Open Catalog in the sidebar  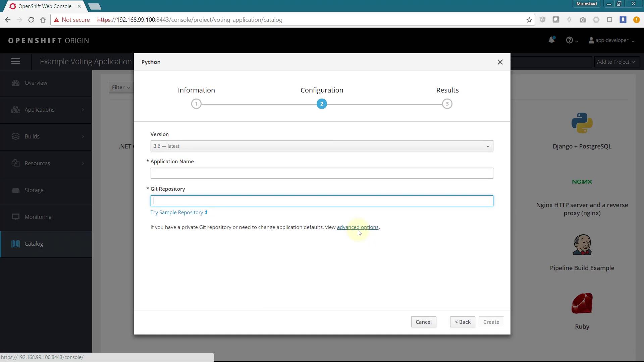tap(46, 244)
